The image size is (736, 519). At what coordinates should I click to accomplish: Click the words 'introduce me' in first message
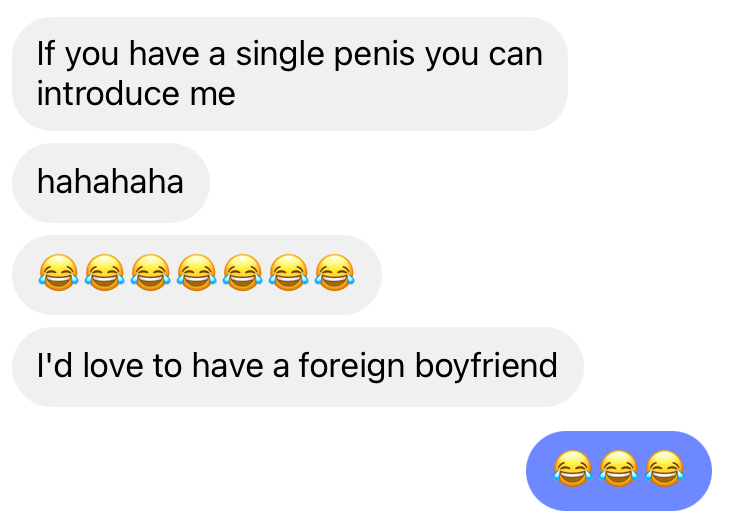pyautogui.click(x=136, y=93)
